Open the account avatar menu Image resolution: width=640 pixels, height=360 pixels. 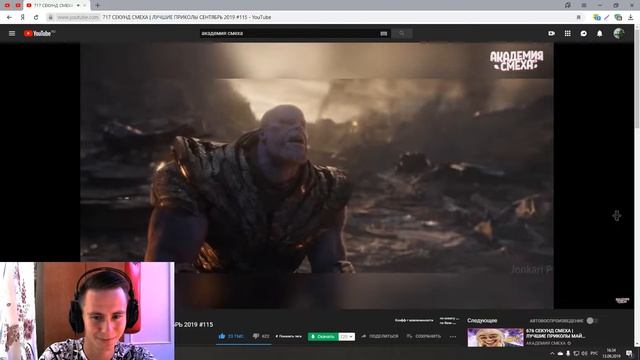618,33
